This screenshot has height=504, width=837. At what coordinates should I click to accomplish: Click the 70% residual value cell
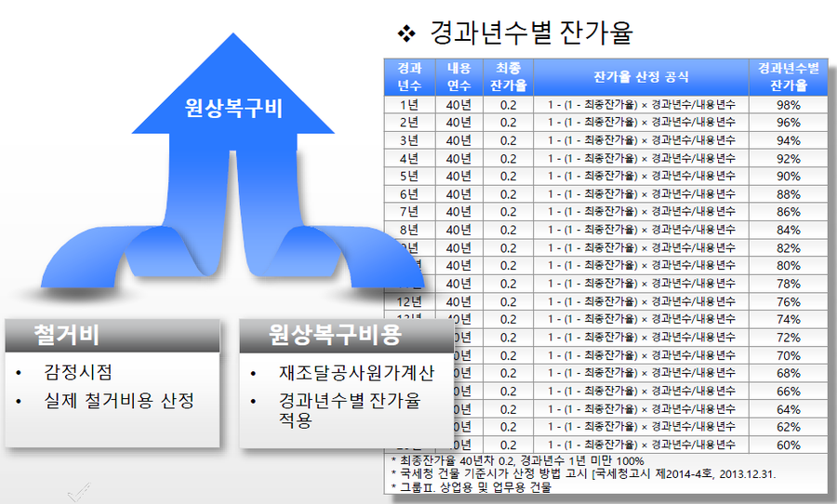(x=789, y=355)
